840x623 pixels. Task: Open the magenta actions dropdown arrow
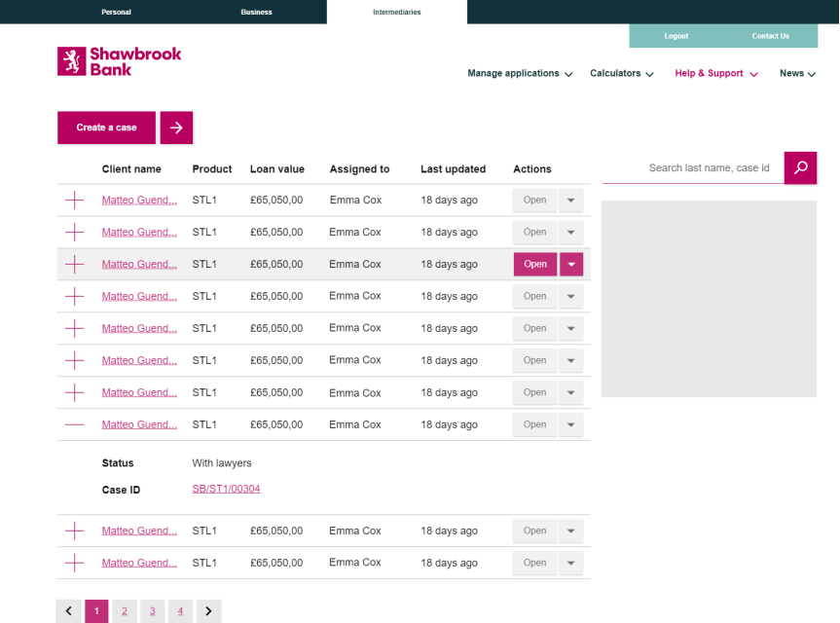coord(571,264)
